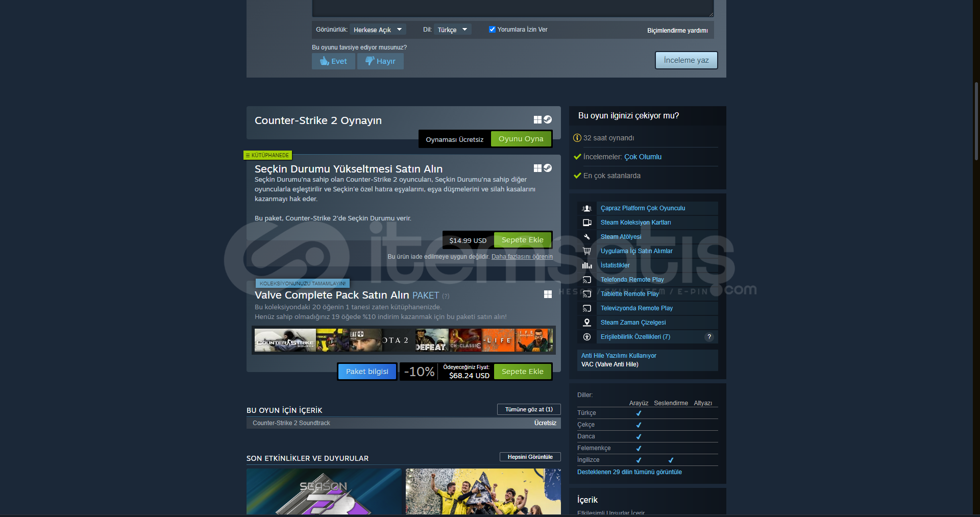Click Windows icon beside Seçkin Durumu Yükseltmesi

tap(537, 168)
